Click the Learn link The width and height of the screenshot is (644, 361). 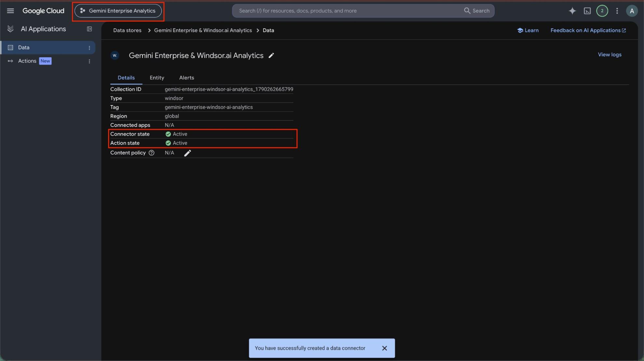(528, 30)
